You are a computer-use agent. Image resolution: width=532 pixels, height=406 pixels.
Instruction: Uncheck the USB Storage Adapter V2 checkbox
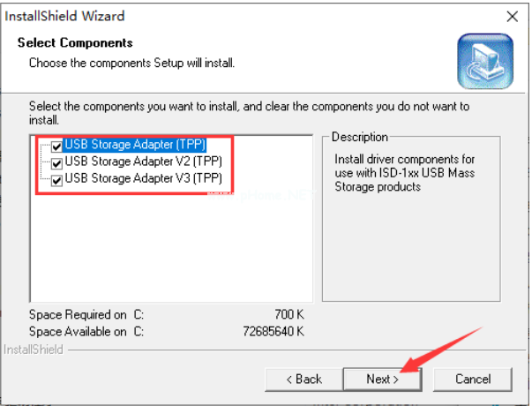(57, 163)
